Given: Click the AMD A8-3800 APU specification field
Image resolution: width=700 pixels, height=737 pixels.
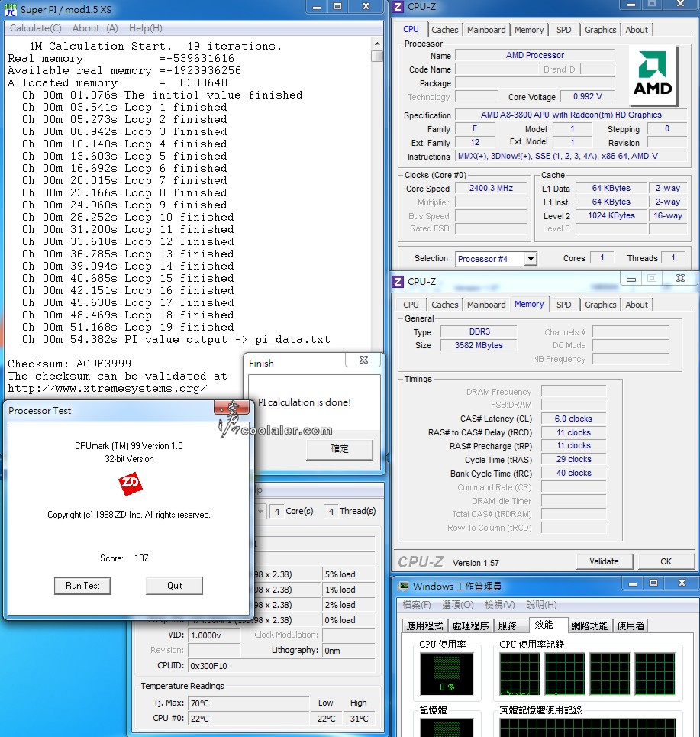Looking at the screenshot, I should click(571, 115).
